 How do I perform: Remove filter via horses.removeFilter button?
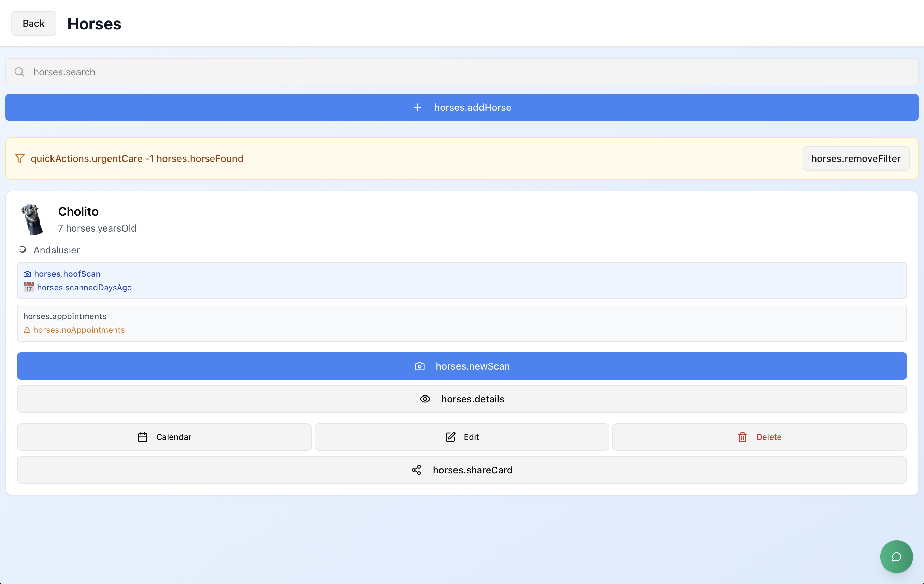[855, 158]
